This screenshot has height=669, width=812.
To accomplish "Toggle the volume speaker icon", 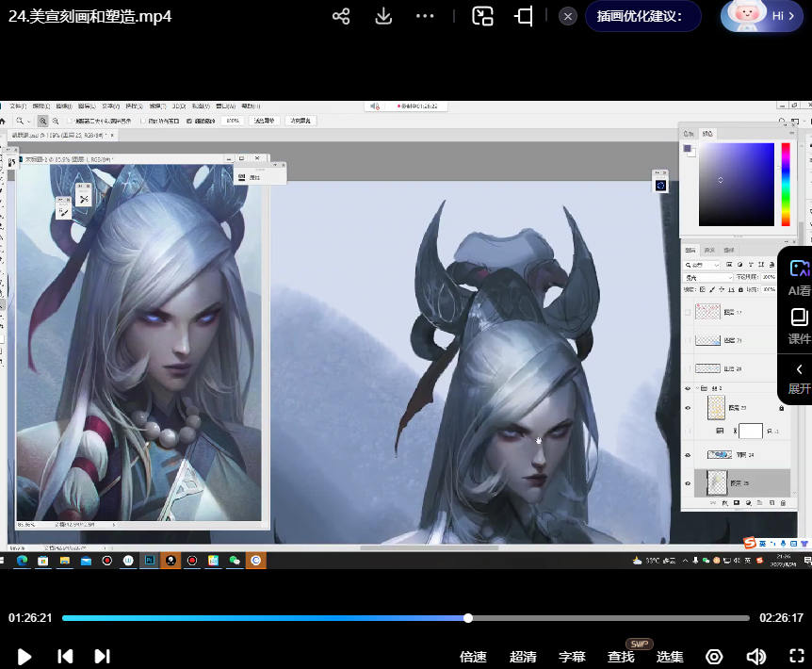I will [755, 657].
